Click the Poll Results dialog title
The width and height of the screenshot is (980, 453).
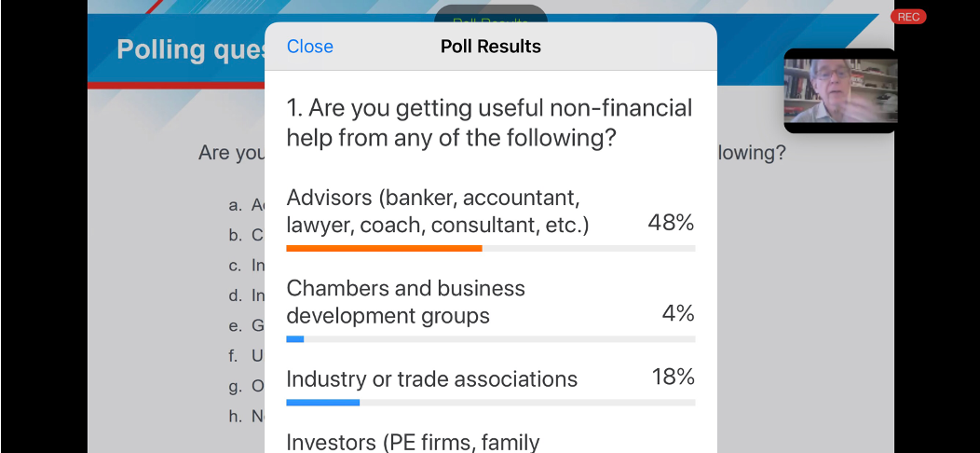pyautogui.click(x=491, y=47)
